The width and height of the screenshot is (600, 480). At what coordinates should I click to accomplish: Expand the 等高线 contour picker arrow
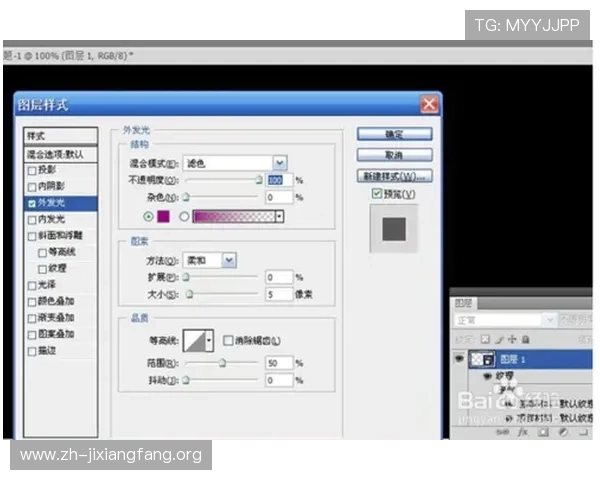tap(209, 340)
